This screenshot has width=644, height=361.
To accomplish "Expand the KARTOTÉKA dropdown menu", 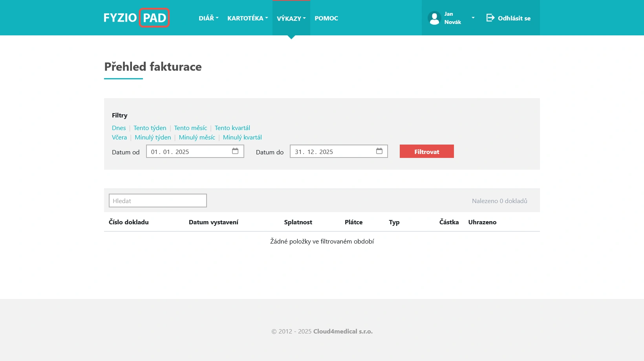I will pos(247,18).
